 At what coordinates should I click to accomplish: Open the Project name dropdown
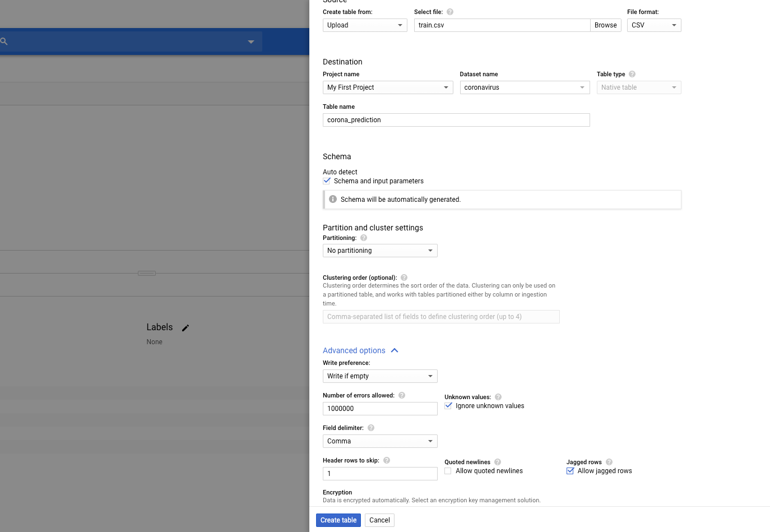point(388,87)
